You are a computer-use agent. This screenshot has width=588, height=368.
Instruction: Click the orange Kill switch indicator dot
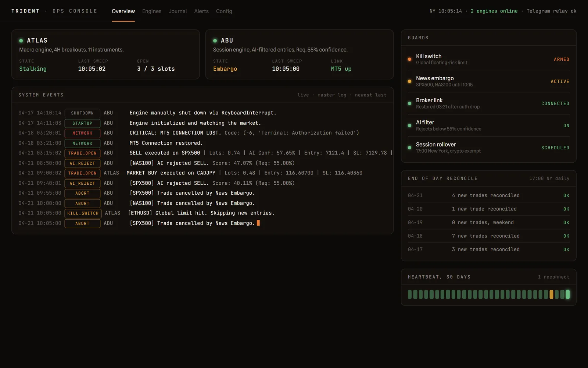(x=409, y=59)
